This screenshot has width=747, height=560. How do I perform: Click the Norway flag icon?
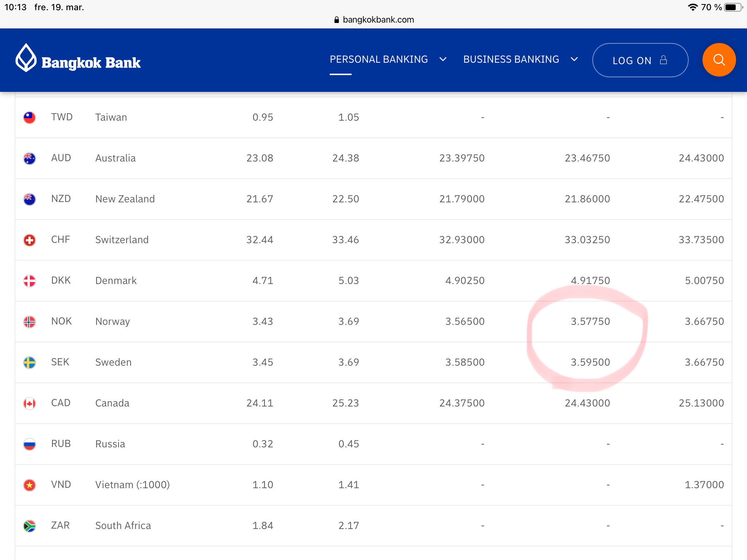tap(30, 322)
